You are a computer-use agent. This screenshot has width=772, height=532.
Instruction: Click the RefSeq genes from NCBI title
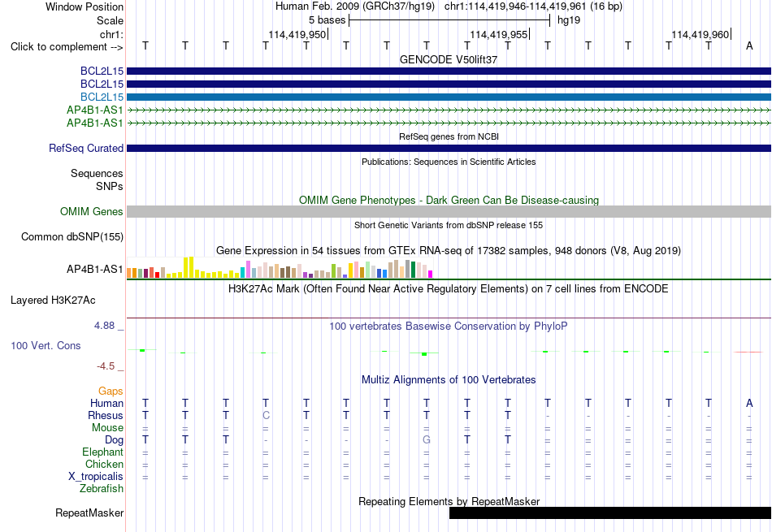click(449, 136)
